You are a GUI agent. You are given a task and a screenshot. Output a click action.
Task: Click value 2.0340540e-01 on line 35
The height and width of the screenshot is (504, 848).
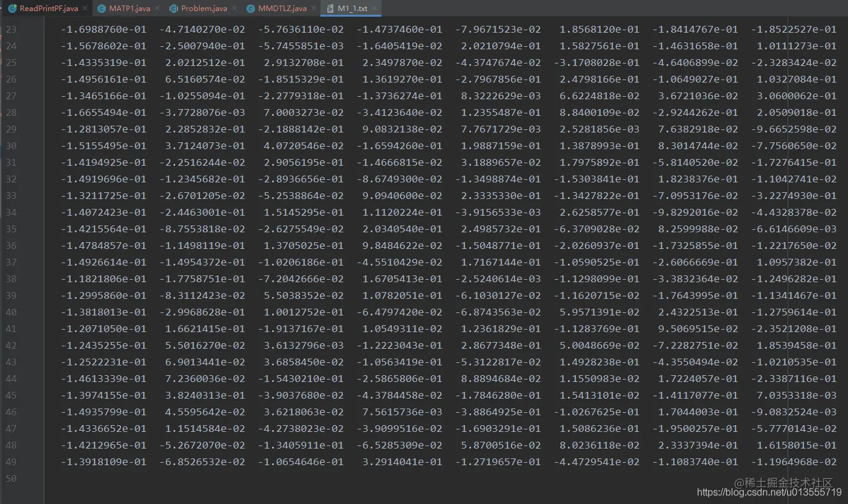pos(402,229)
